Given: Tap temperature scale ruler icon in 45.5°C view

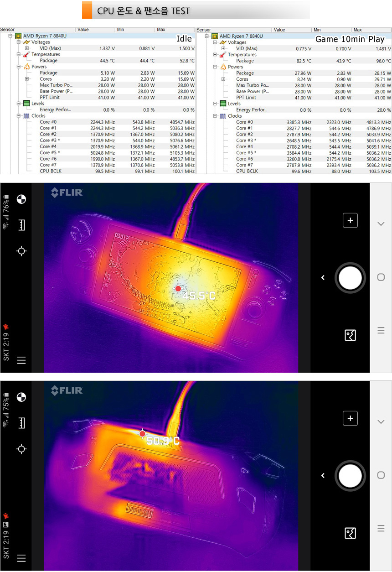Looking at the screenshot, I should tap(21, 225).
